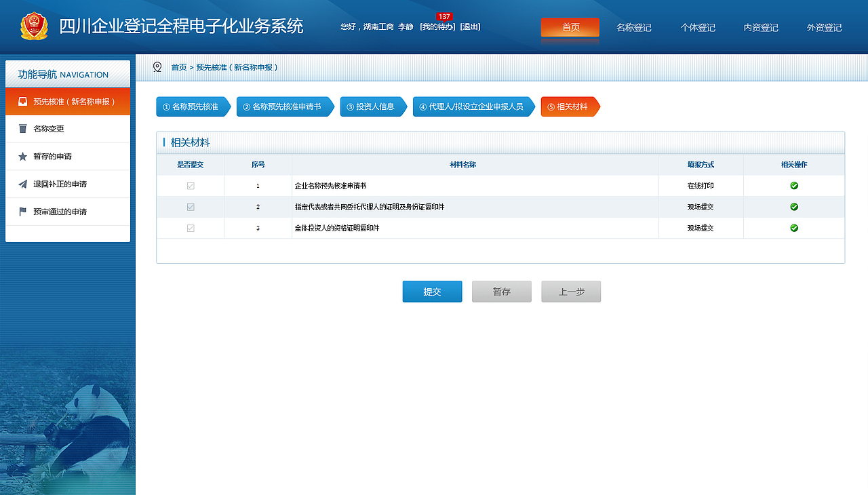Click the green check icon on row 2
This screenshot has height=495, width=868.
793,207
